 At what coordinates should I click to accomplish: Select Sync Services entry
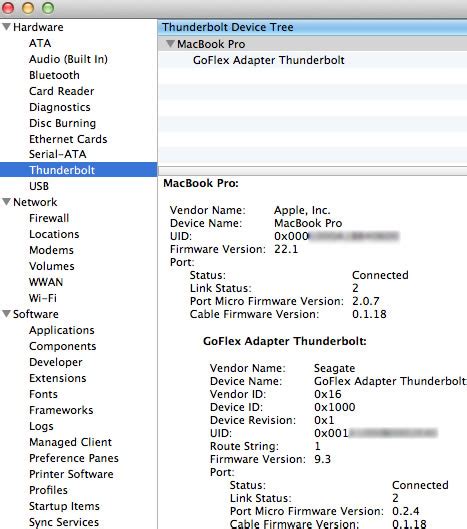(x=64, y=522)
